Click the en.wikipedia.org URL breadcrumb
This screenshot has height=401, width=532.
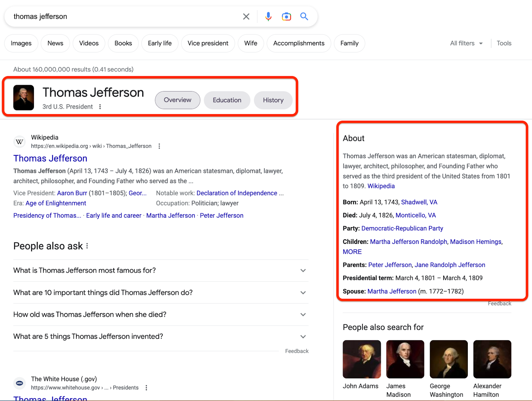[x=91, y=146]
